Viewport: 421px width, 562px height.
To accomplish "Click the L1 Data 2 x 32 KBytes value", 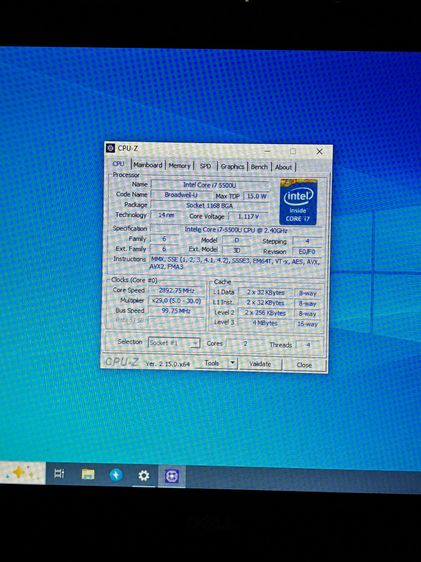I will (265, 292).
